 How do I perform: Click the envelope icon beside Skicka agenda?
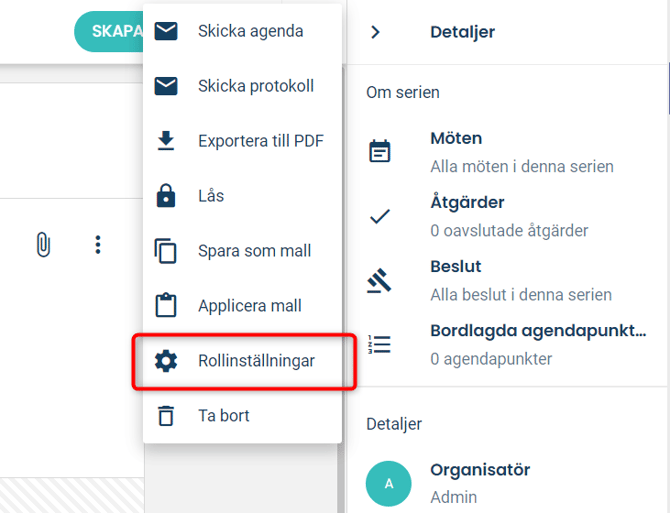coord(166,31)
